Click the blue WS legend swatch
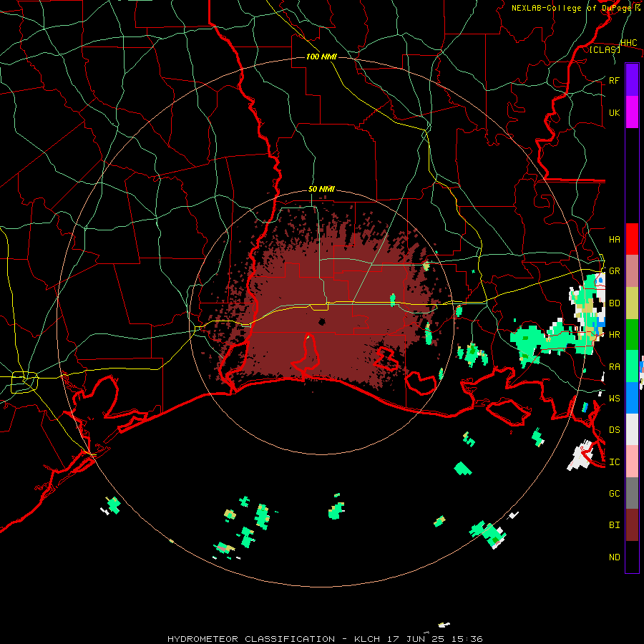The width and height of the screenshot is (644, 644). click(x=632, y=398)
